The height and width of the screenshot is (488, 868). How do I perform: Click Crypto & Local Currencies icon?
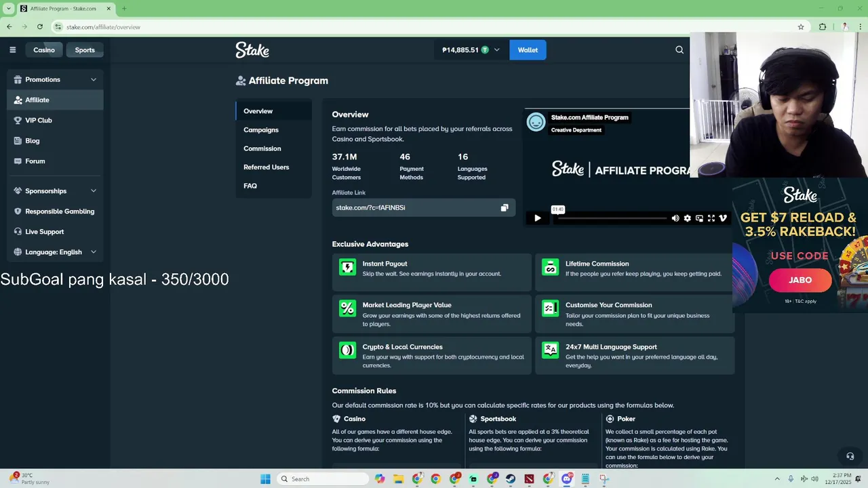(x=347, y=350)
